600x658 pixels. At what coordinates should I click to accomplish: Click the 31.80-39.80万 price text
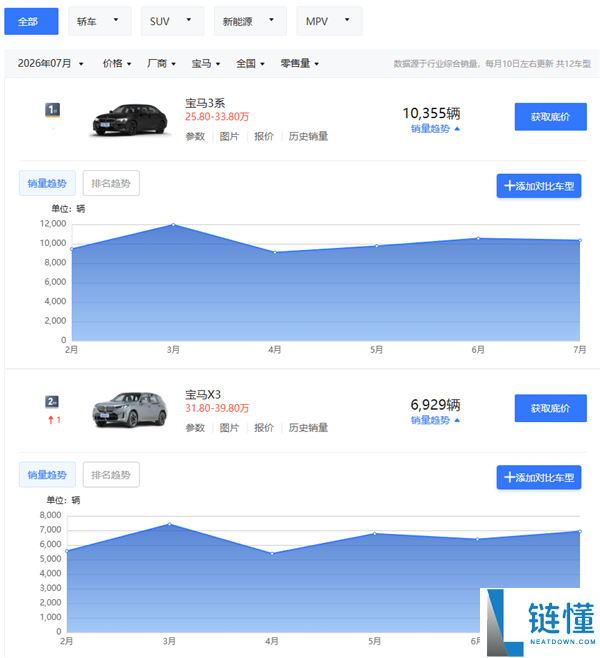click(217, 408)
